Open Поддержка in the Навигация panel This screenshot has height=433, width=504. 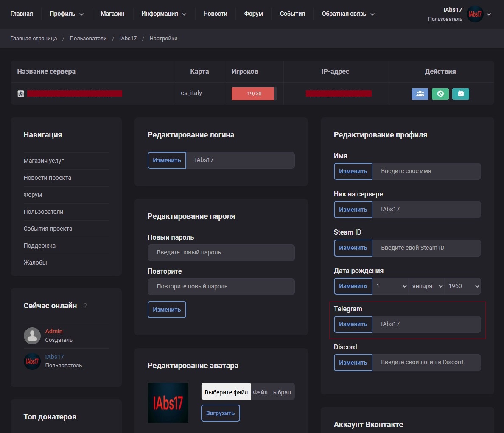point(39,246)
